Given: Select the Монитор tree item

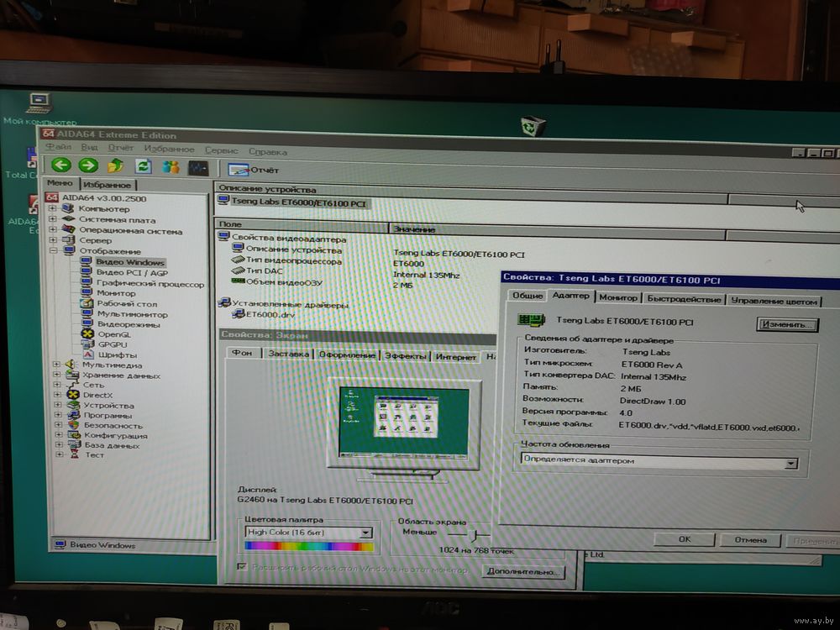Looking at the screenshot, I should [116, 293].
